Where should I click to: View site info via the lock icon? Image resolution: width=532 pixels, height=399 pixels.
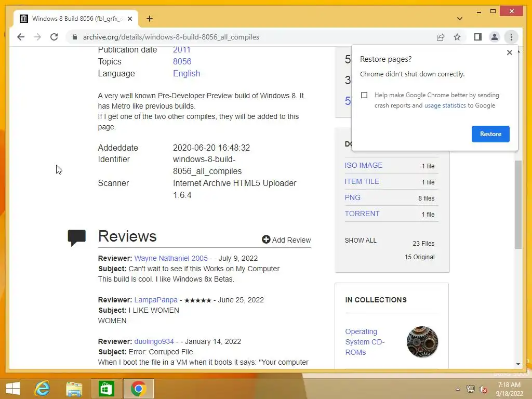(x=75, y=37)
